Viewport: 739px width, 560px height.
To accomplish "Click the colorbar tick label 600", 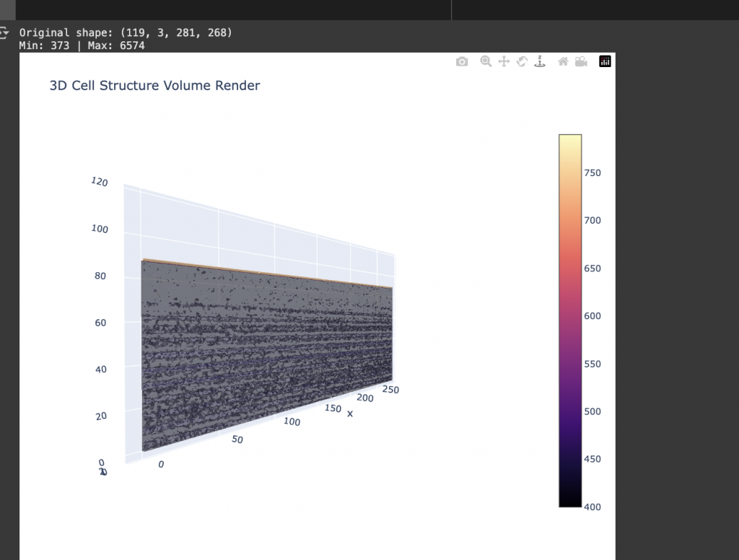I will point(592,316).
